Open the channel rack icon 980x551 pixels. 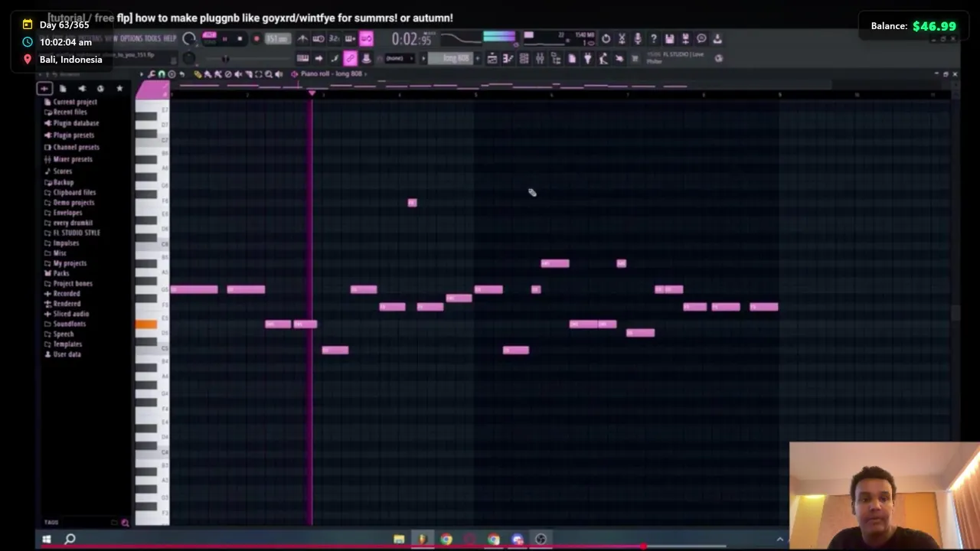coord(524,58)
